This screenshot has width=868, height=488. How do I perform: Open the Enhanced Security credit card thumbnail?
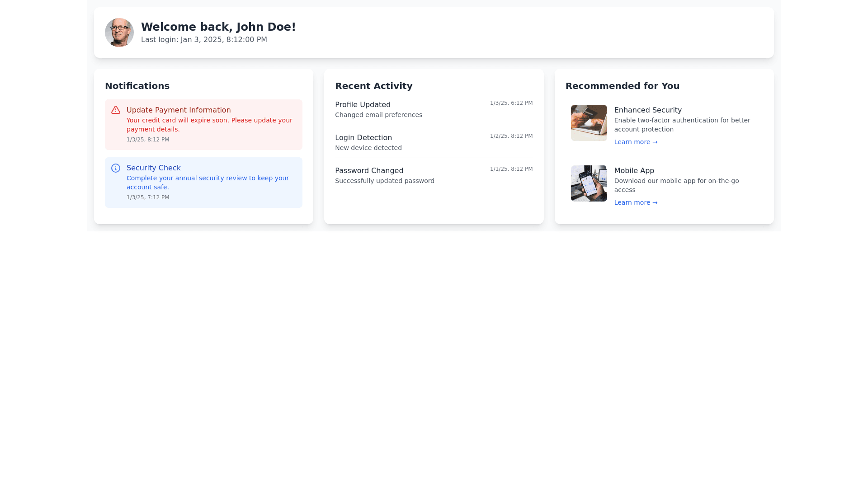[589, 123]
